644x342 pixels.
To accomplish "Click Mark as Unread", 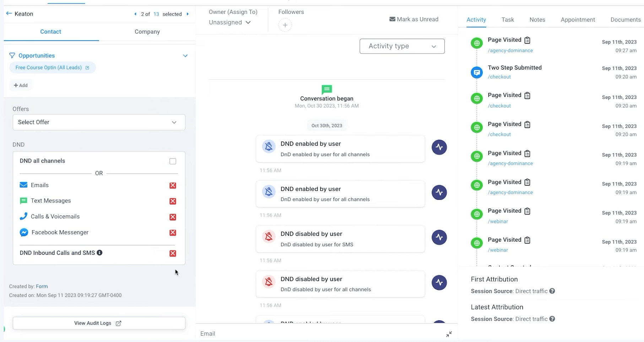I will click(414, 19).
